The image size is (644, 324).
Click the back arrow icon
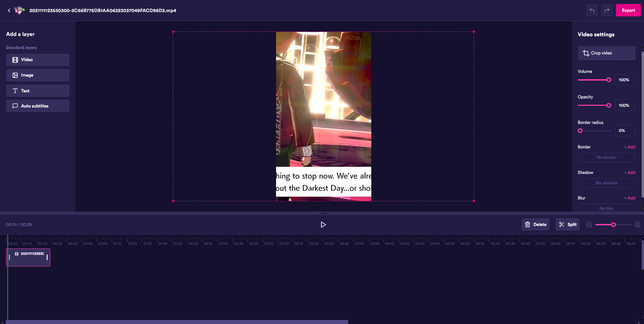pyautogui.click(x=9, y=10)
